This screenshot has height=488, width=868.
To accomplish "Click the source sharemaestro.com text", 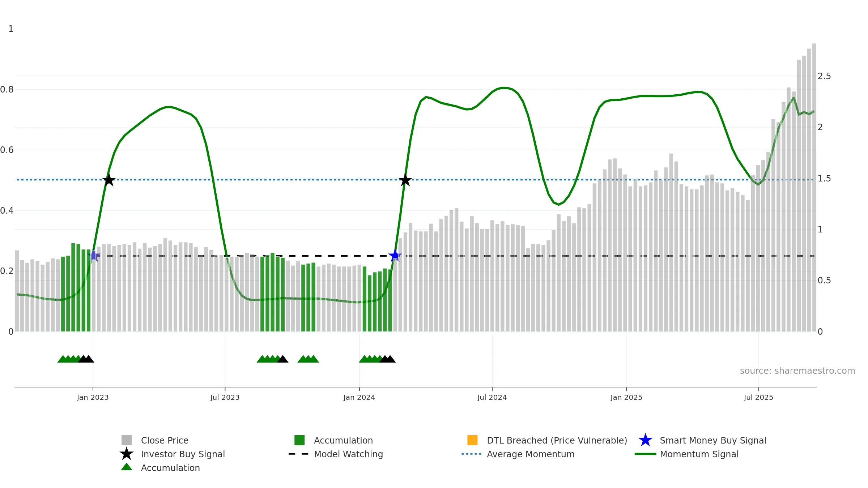I will 797,371.
